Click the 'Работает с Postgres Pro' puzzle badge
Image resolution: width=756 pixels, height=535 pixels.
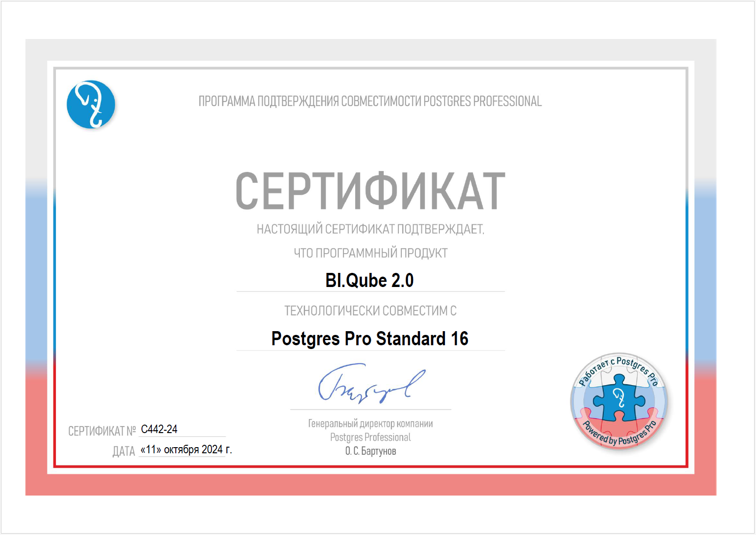[x=619, y=401]
